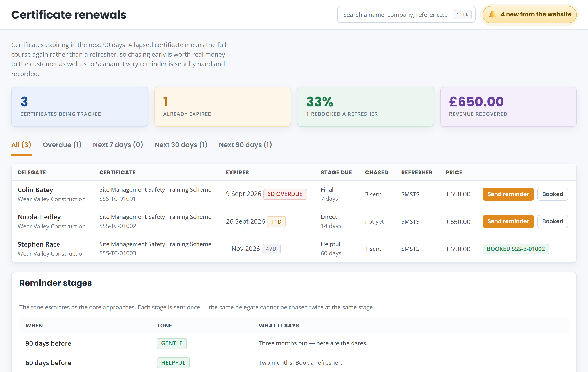The width and height of the screenshot is (588, 372).
Task: Click the STAGE DUE column header
Action: click(336, 172)
